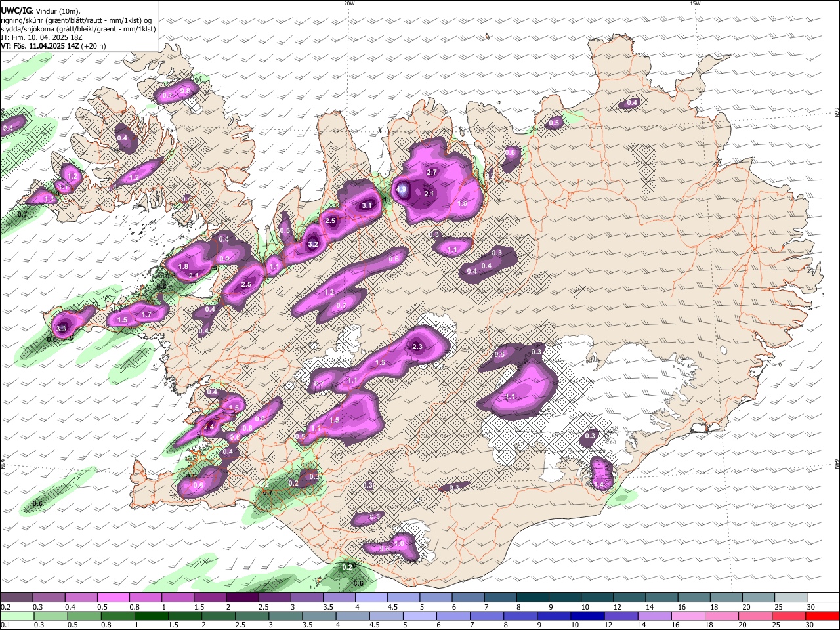The width and height of the screenshot is (840, 630).
Task: Click the '15W' longitude label at the top edge
Action: [695, 3]
